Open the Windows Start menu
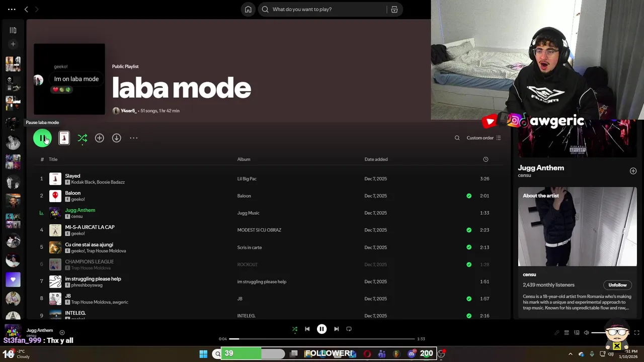This screenshot has width=644, height=362. point(203,354)
